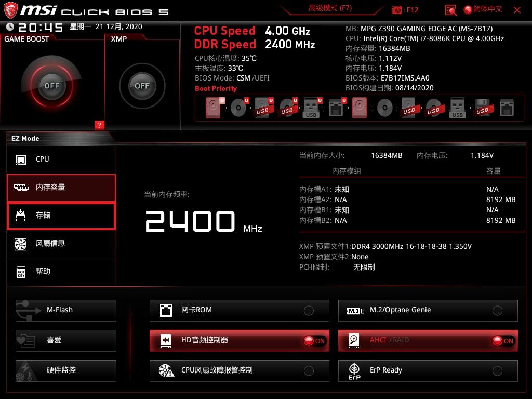Open the 硬件监控 hardware monitor button
The height and width of the screenshot is (399, 532).
click(66, 370)
